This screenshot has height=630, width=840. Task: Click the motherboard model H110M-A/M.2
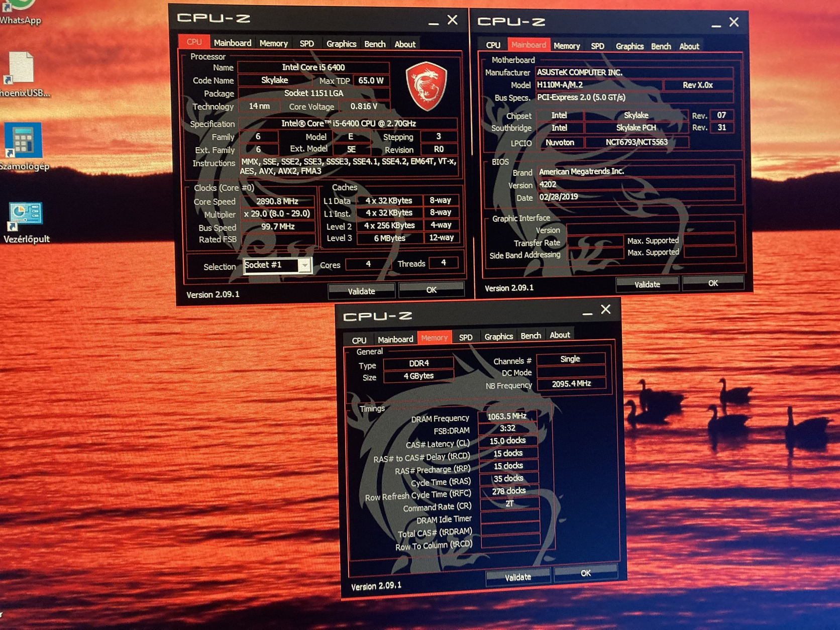click(x=599, y=85)
